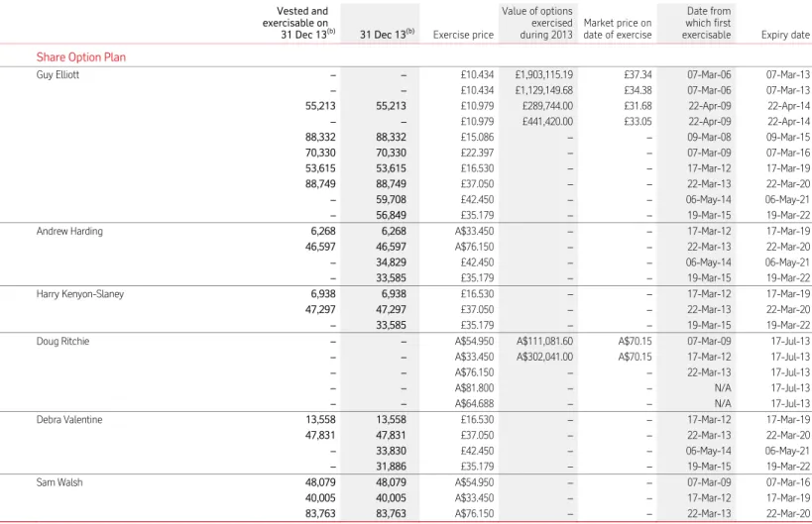Click the 31 Dec 13 value '33,830'
The width and height of the screenshot is (812, 524).
click(391, 451)
